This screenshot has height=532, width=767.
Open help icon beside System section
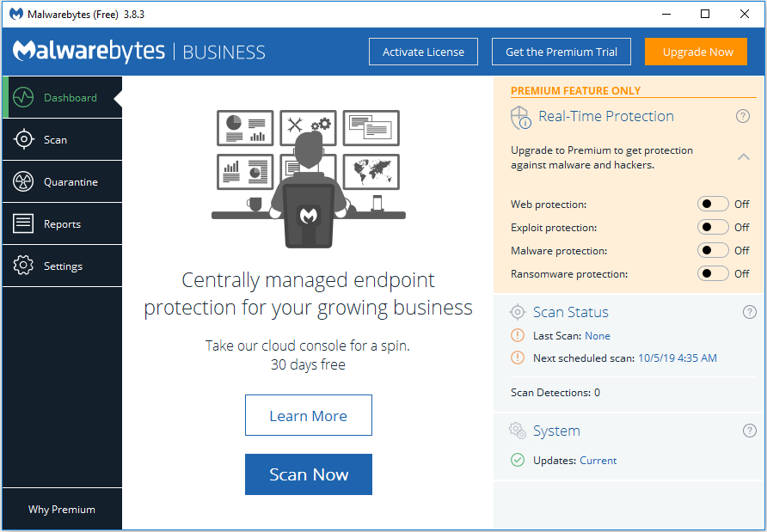[750, 431]
